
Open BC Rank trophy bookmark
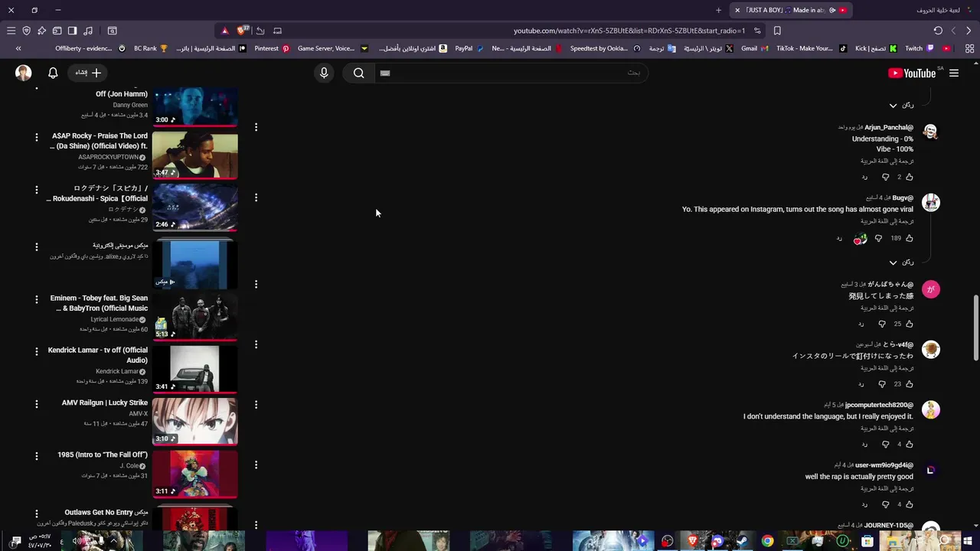click(x=151, y=48)
